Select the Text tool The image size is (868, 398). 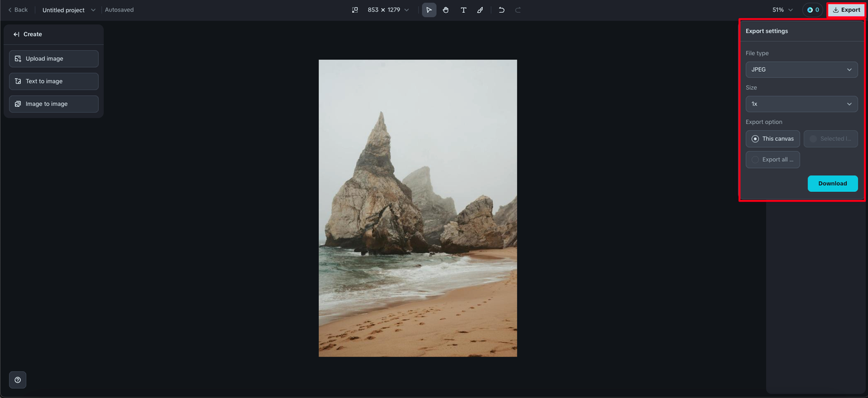(463, 10)
